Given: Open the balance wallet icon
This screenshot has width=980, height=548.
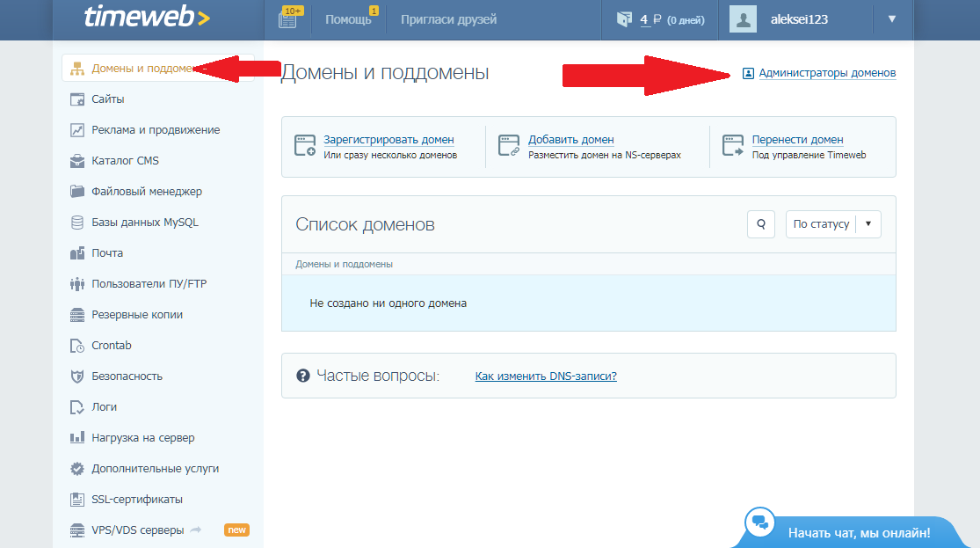Looking at the screenshot, I should pyautogui.click(x=623, y=19).
